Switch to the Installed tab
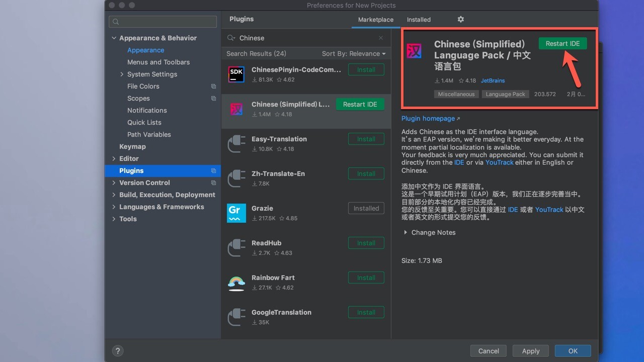This screenshot has width=644, height=362. (x=419, y=20)
